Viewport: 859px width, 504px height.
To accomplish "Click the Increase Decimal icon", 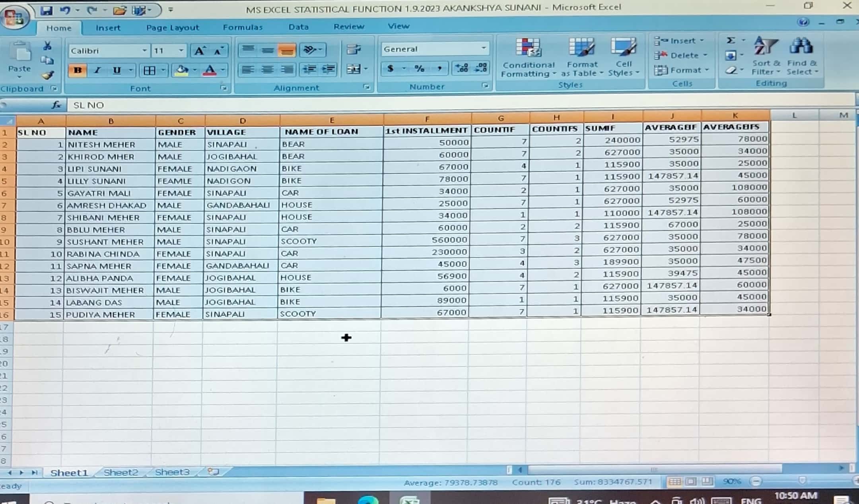I will click(x=461, y=68).
